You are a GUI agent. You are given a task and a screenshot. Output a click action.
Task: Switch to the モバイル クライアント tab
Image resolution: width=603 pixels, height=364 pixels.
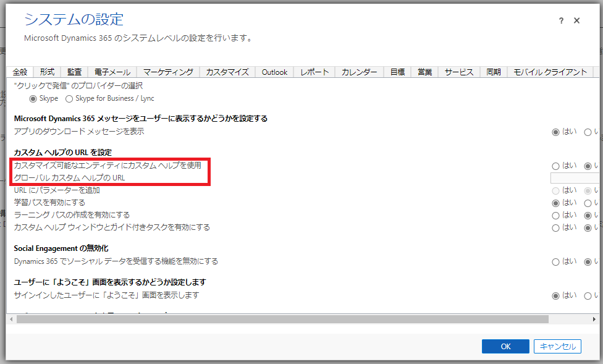[550, 72]
